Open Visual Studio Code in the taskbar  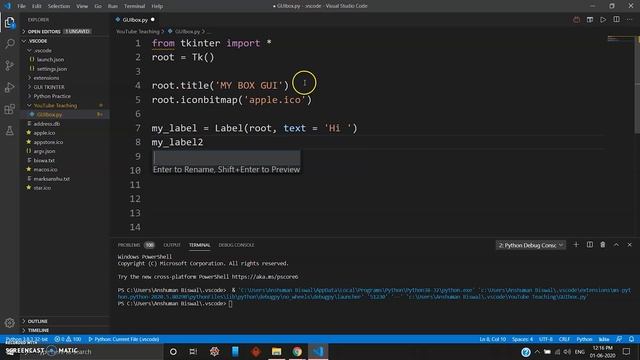[318, 351]
